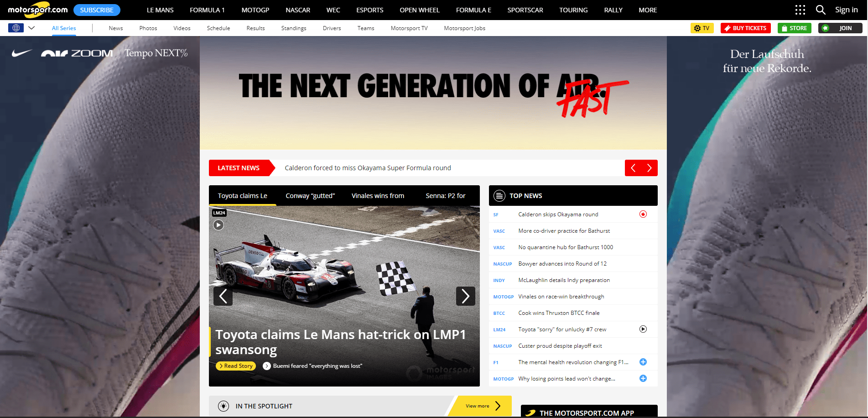Open Motorsport Jobs link
868x418 pixels.
point(465,28)
